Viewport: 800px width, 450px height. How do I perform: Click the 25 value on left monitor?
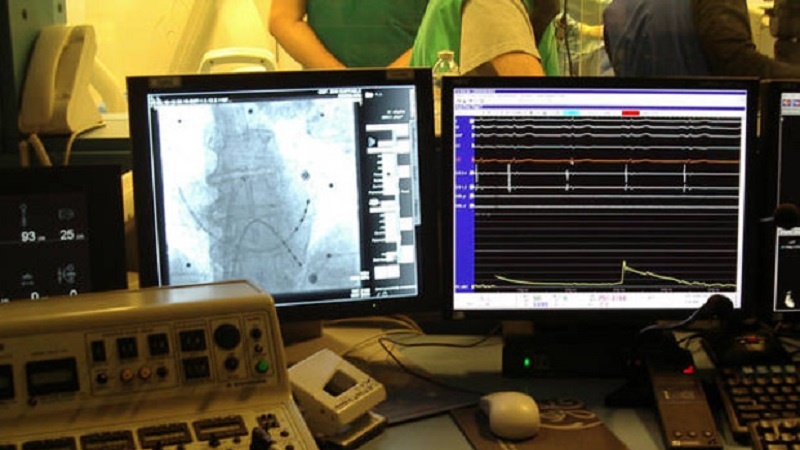[x=70, y=235]
